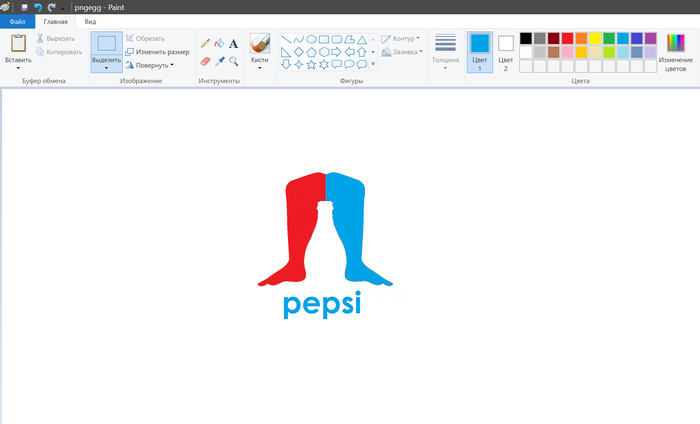Open the Толщина line thickness dropdown
700x424 pixels.
coord(446,50)
